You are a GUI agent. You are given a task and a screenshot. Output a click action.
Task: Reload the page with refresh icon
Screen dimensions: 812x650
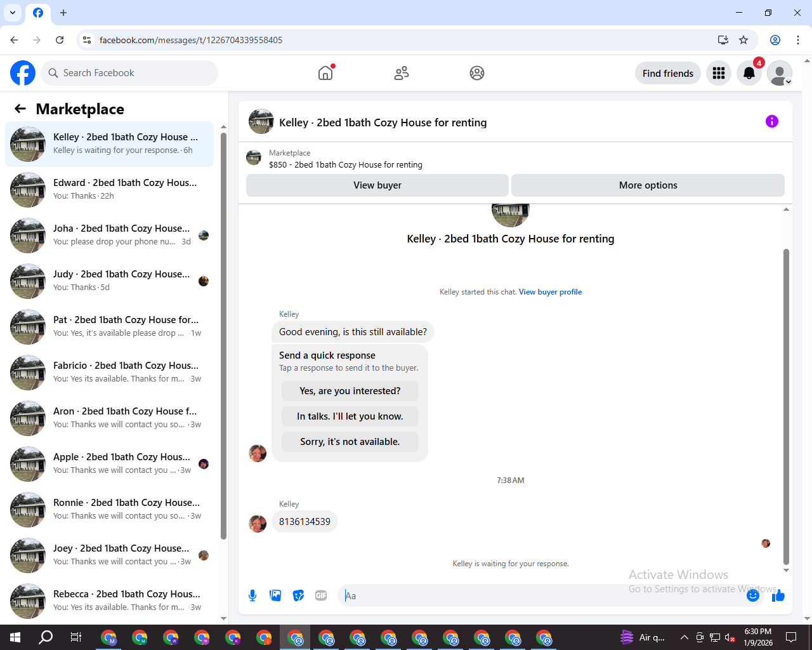pos(60,40)
